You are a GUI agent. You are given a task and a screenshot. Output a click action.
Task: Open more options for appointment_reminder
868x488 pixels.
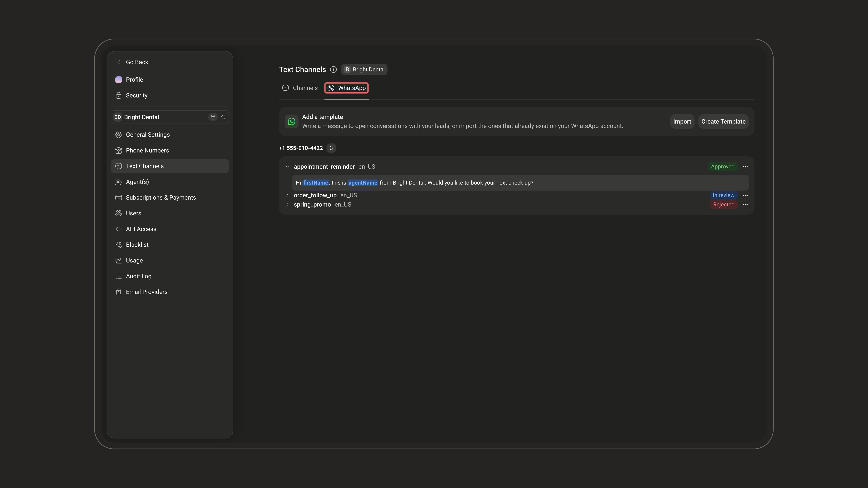coord(745,167)
